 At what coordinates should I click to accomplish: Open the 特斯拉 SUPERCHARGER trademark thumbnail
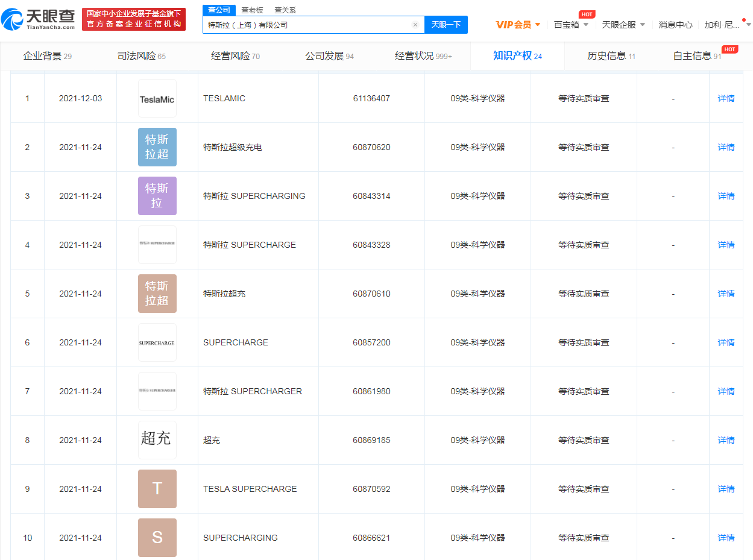click(x=157, y=391)
